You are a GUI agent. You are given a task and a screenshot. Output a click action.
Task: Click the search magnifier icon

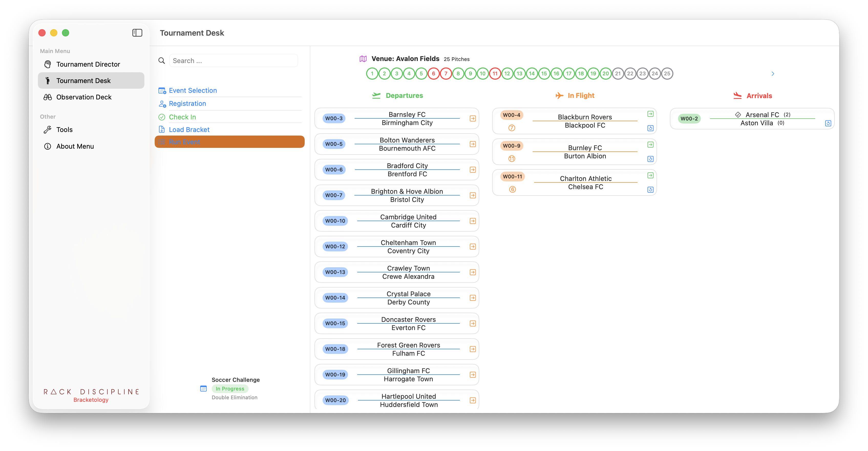coord(162,61)
